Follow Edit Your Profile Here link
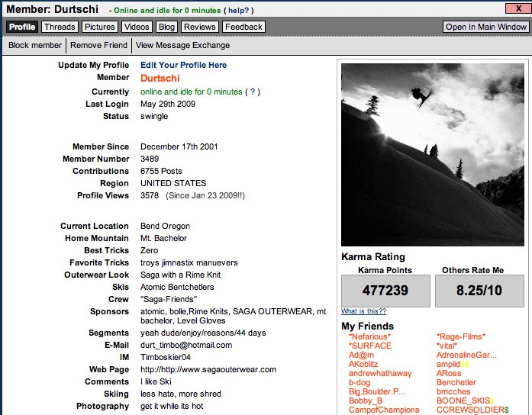This screenshot has width=532, height=415. click(183, 65)
